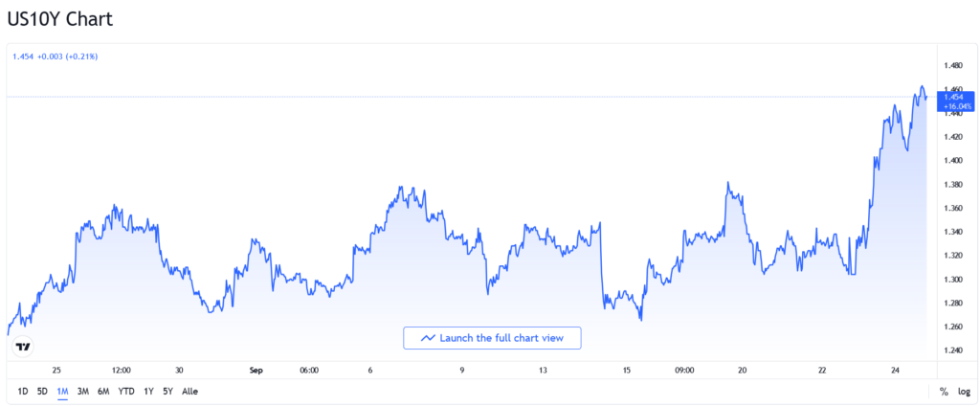Select the 5D time range
Image resolution: width=980 pixels, height=406 pixels.
pyautogui.click(x=42, y=391)
